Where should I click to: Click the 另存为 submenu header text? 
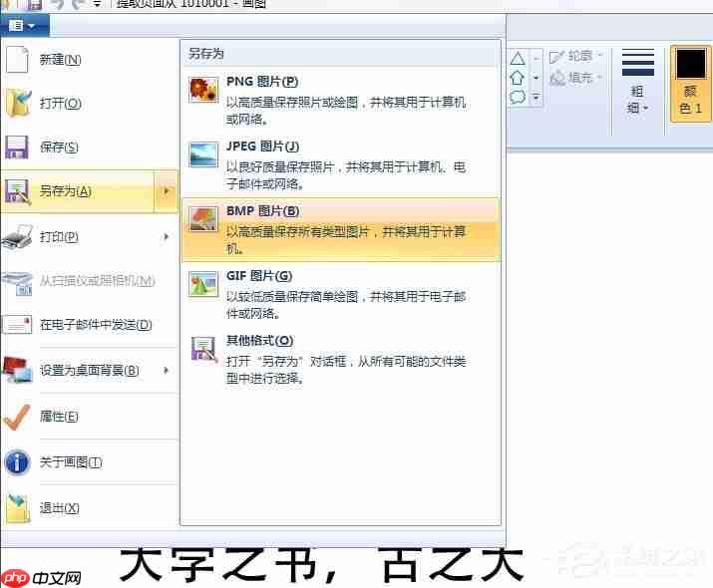click(x=206, y=54)
